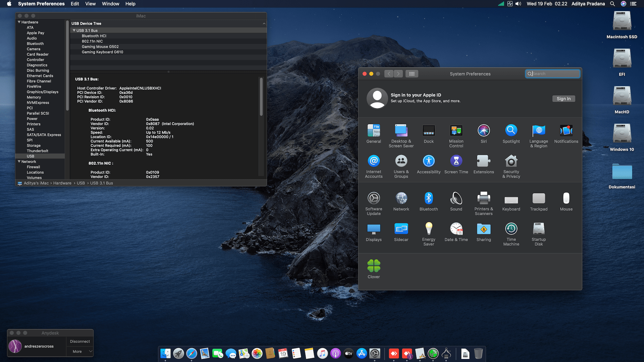Collapse the USB 3.1 Bus tree

(x=74, y=31)
